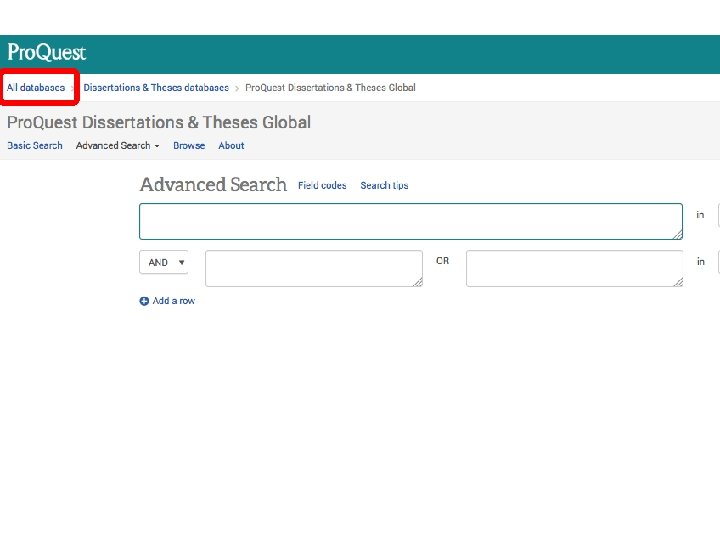Click the search box after OR

tap(574, 268)
